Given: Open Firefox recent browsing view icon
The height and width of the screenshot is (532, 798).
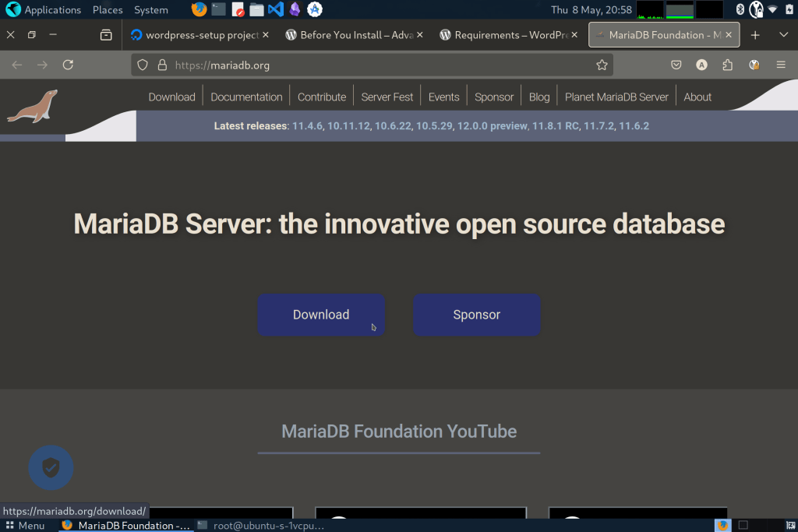Looking at the screenshot, I should pos(106,35).
